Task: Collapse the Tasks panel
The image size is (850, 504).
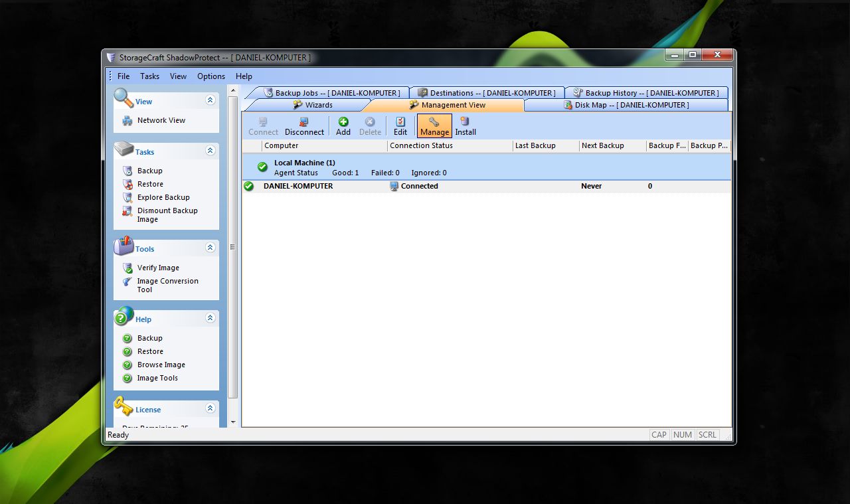Action: click(211, 151)
